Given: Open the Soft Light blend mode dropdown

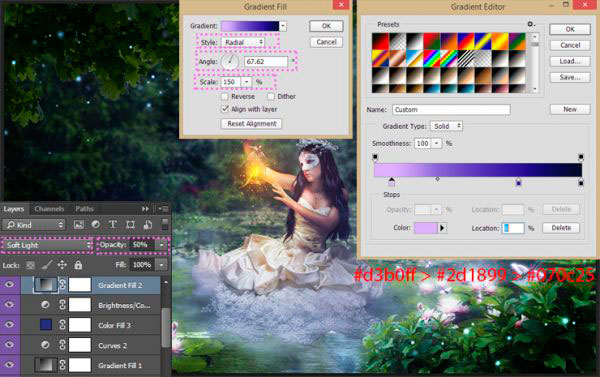Looking at the screenshot, I should 47,245.
